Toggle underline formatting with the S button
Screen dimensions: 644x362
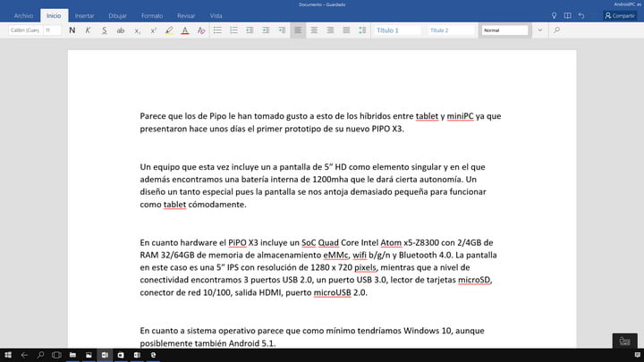pos(104,30)
